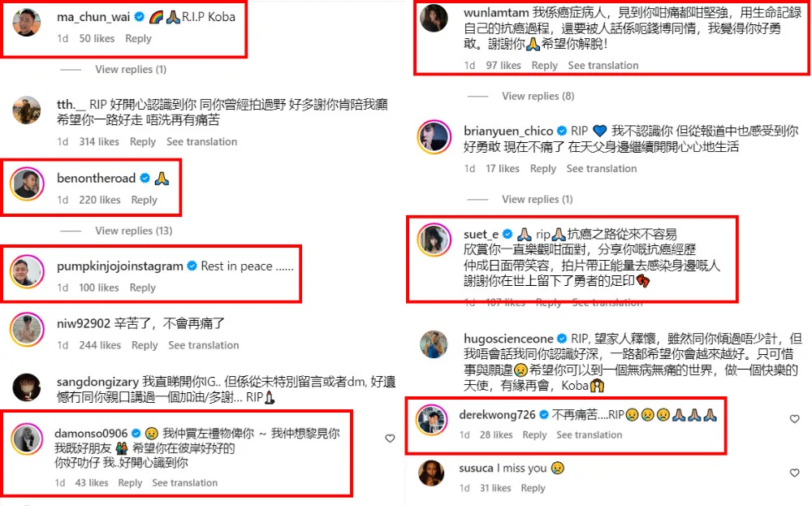This screenshot has height=506, width=812.
Task: Open pumpkinjojoinstagram's profile avatar
Action: pos(27,271)
